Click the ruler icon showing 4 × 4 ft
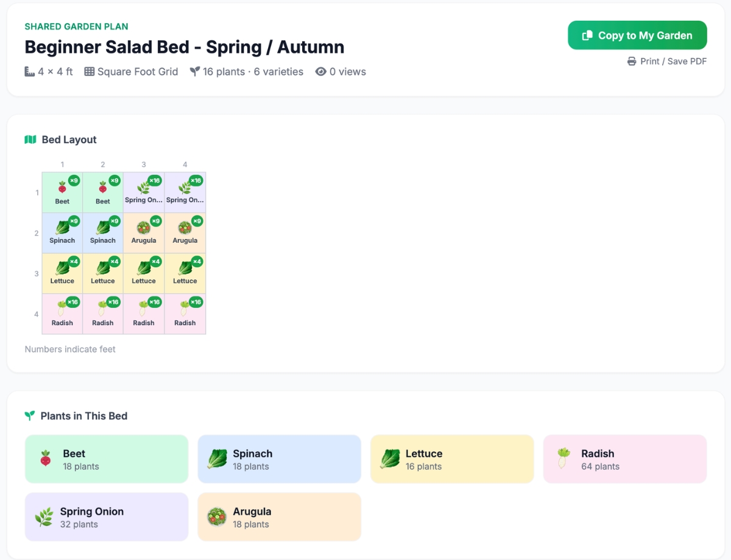Viewport: 731px width, 560px height. point(29,71)
